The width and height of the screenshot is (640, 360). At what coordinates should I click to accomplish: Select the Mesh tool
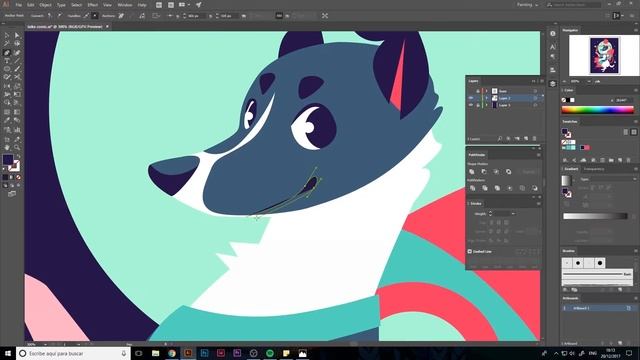(x=7, y=112)
